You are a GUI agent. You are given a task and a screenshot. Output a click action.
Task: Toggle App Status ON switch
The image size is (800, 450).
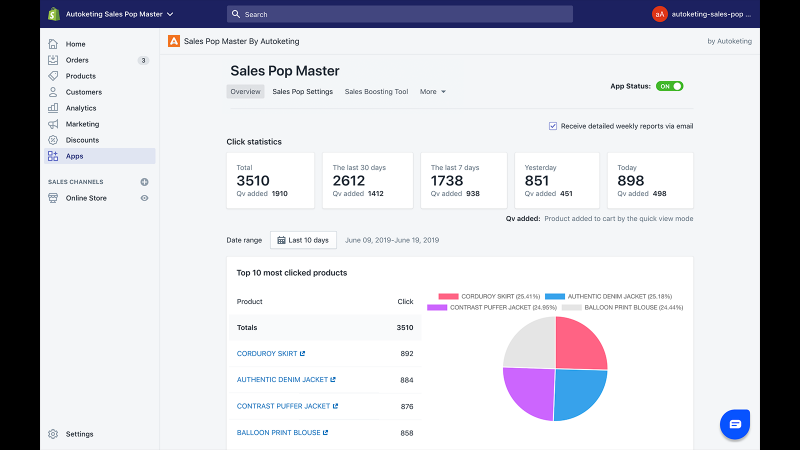(669, 86)
